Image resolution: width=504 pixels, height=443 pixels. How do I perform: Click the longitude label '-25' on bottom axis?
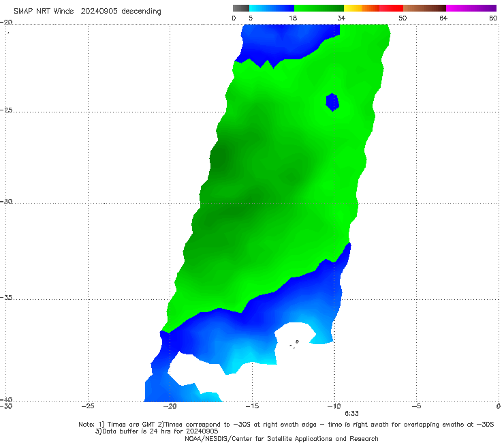88,406
